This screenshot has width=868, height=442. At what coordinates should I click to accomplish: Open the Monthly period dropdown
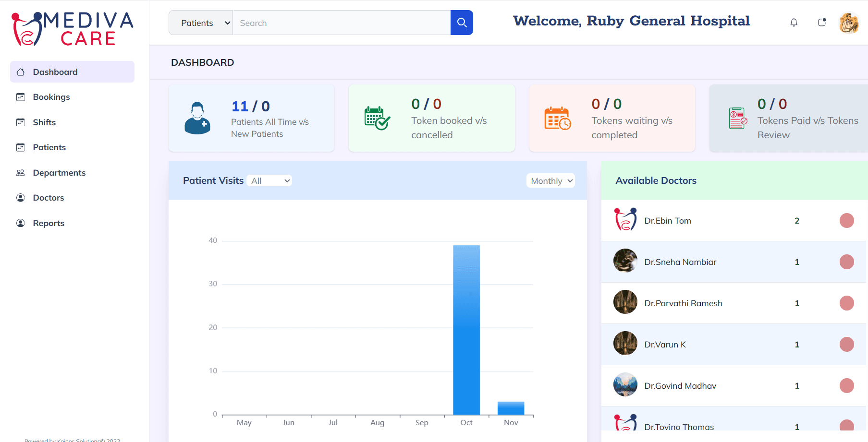(550, 181)
